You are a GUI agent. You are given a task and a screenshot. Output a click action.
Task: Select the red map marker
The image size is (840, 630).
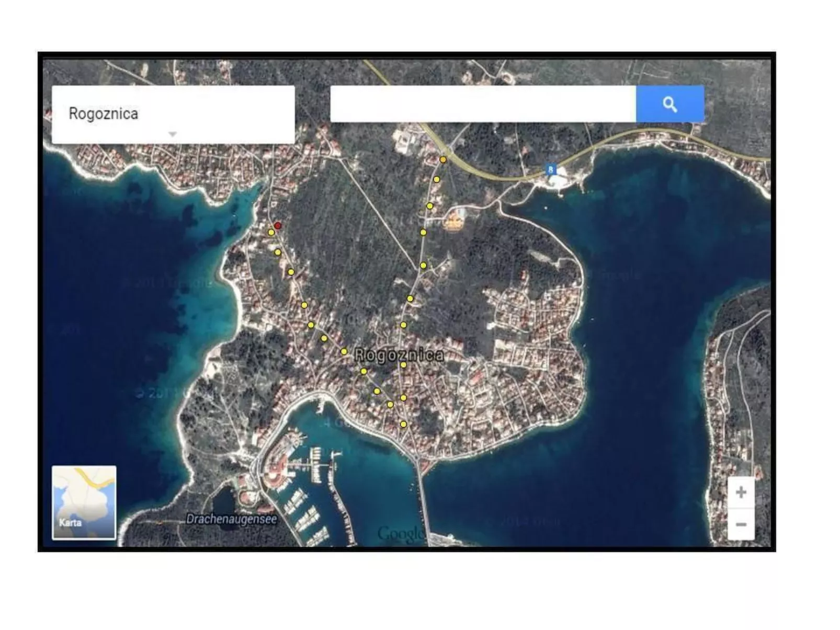point(278,225)
